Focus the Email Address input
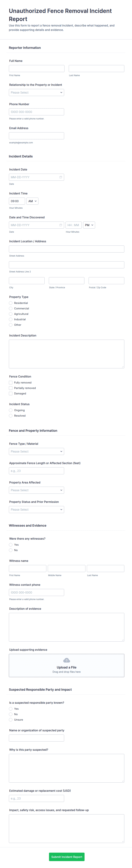The image size is (132, 868). coord(36,136)
